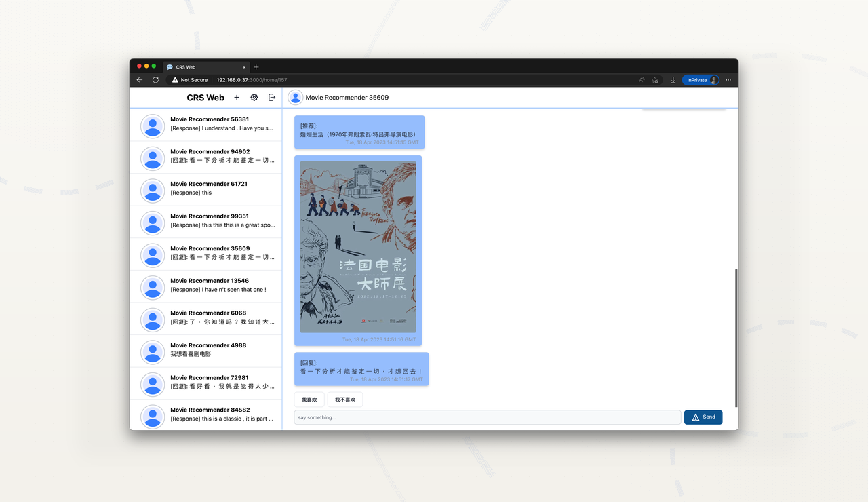The height and width of the screenshot is (502, 868).
Task: Open chat Movie Recommender 56381
Action: pos(205,125)
